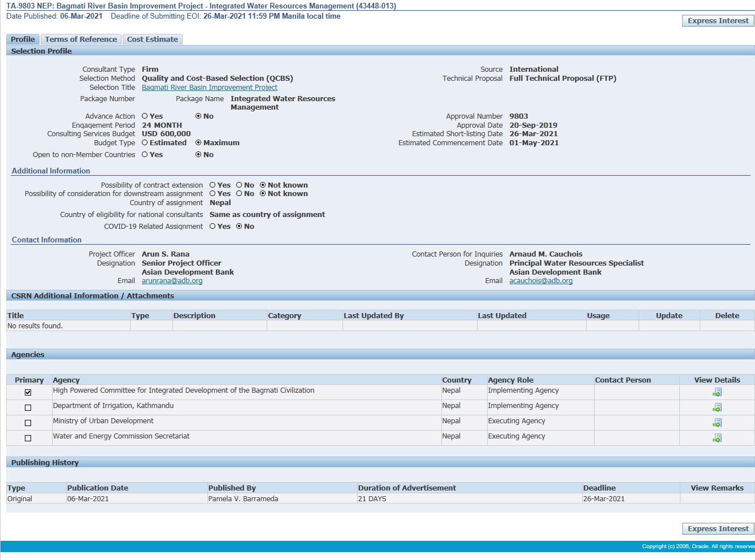Select No for downstream assignment consideration

pos(239,194)
